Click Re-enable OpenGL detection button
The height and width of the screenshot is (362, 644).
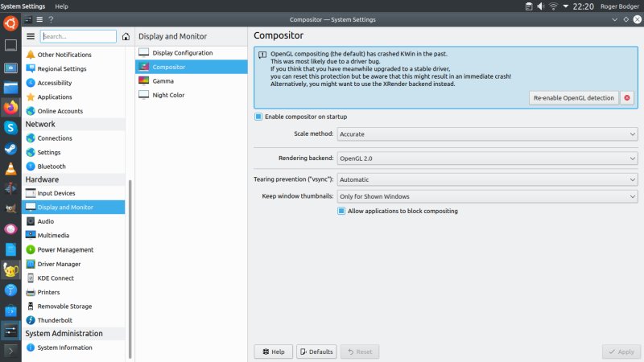point(573,97)
